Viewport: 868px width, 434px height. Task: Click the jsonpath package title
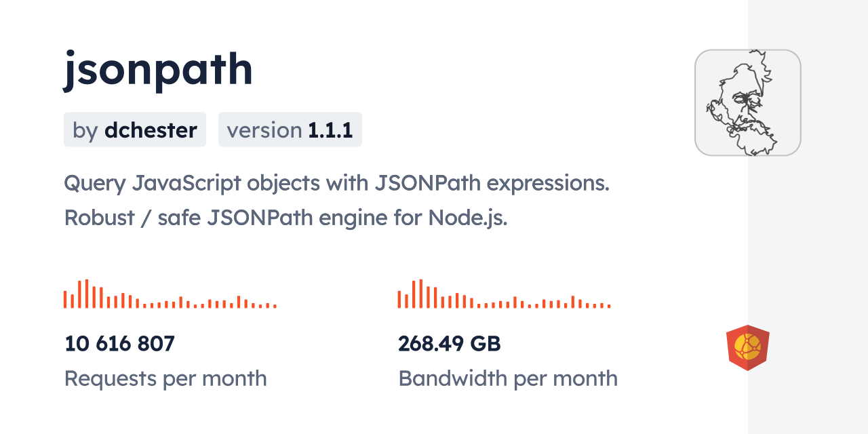158,69
